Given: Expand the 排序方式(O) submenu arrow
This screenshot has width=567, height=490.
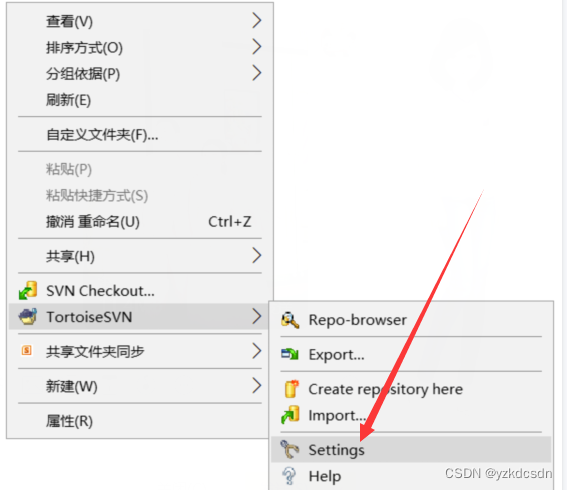Looking at the screenshot, I should 256,47.
